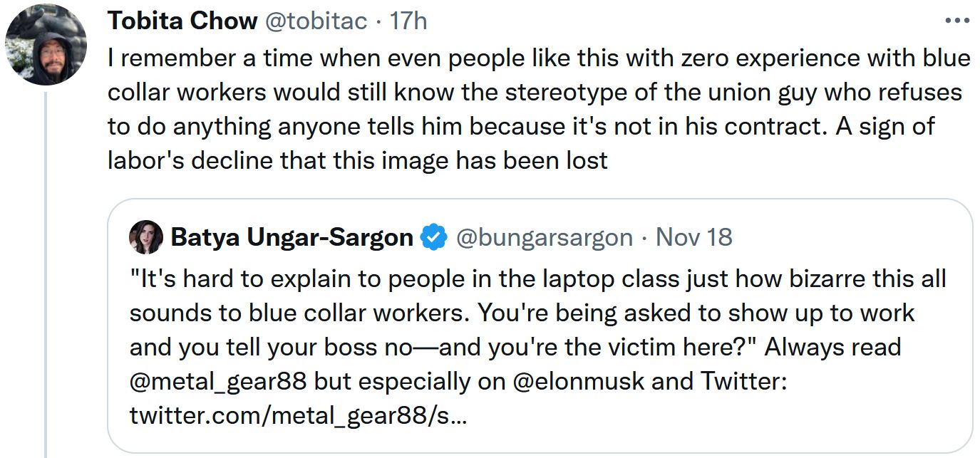Open the tweet's three-dot More menu
The width and height of the screenshot is (980, 458).
pos(956,21)
